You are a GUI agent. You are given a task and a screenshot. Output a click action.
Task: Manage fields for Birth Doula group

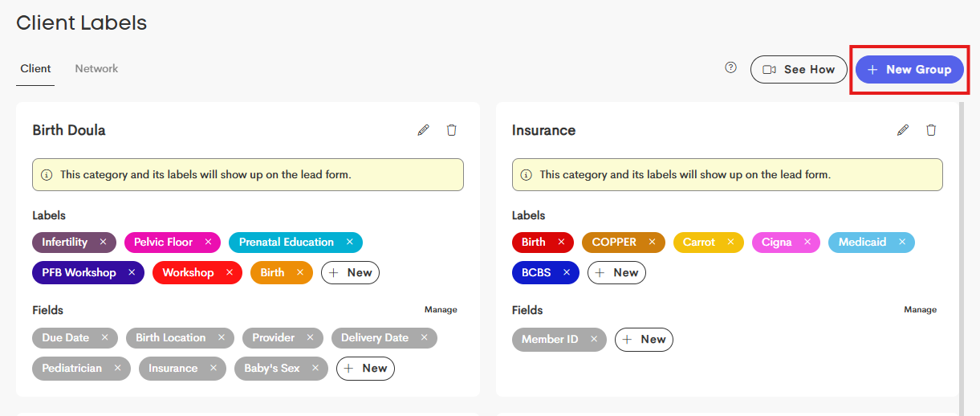coord(441,310)
